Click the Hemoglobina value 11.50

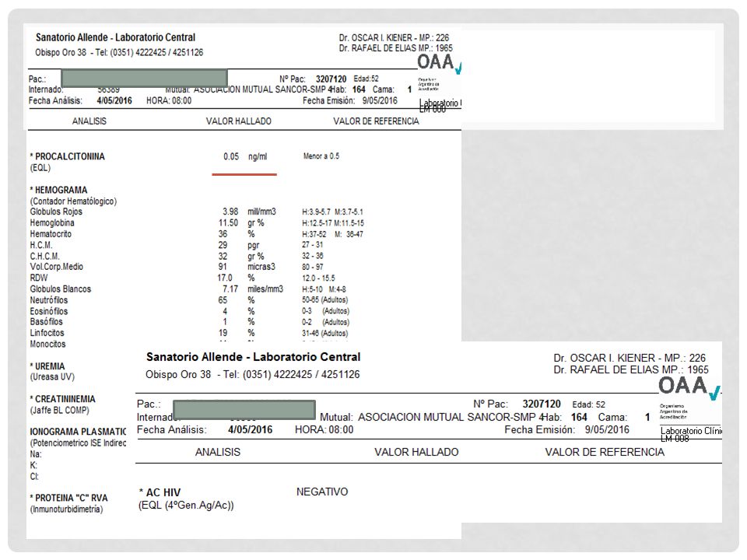click(x=228, y=223)
